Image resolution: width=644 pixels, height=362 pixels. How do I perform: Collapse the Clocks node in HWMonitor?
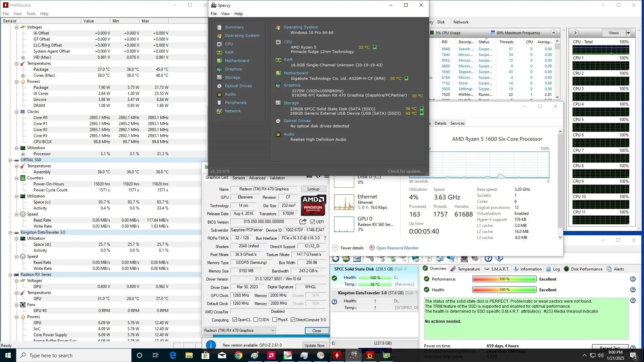[16, 112]
